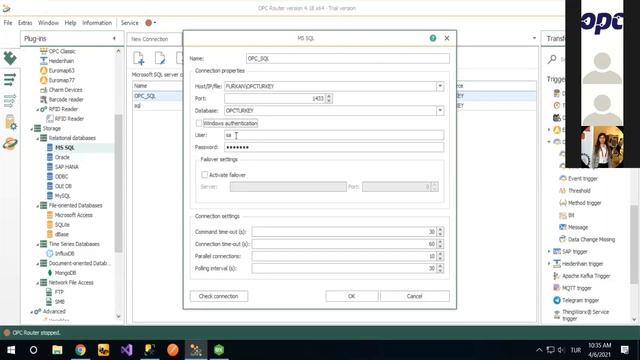The width and height of the screenshot is (640, 360).
Task: Click the SAP HANA plug-in icon
Action: point(50,167)
